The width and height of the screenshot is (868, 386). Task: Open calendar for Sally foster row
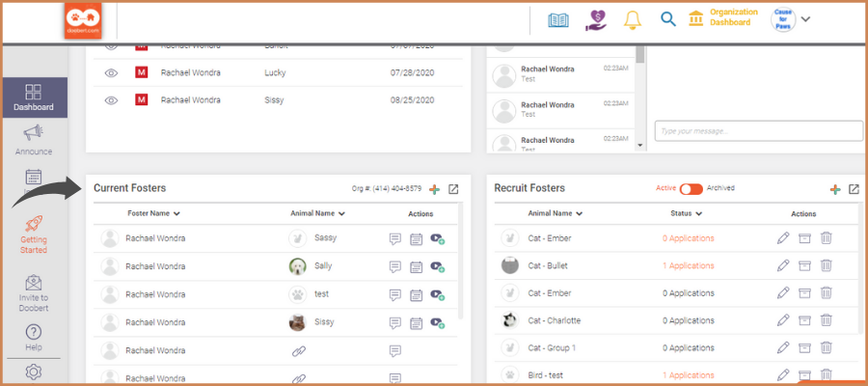point(417,267)
